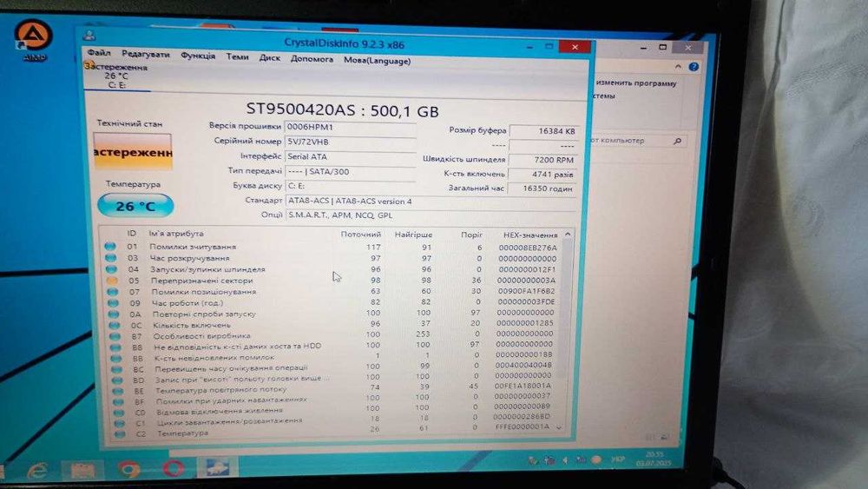Click the Поточний column header

pos(360,235)
